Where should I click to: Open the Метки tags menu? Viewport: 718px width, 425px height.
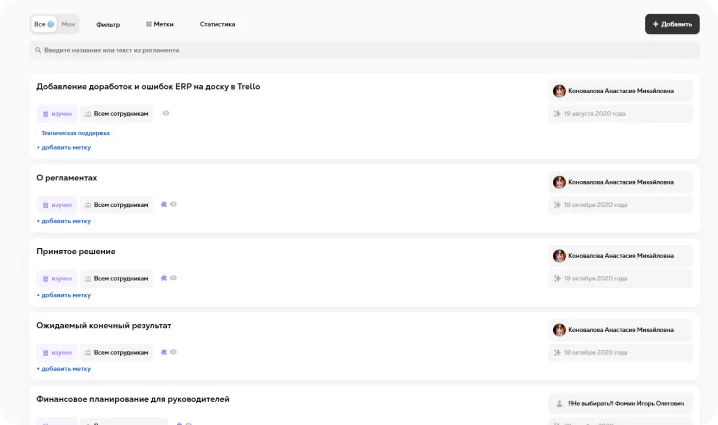point(160,24)
